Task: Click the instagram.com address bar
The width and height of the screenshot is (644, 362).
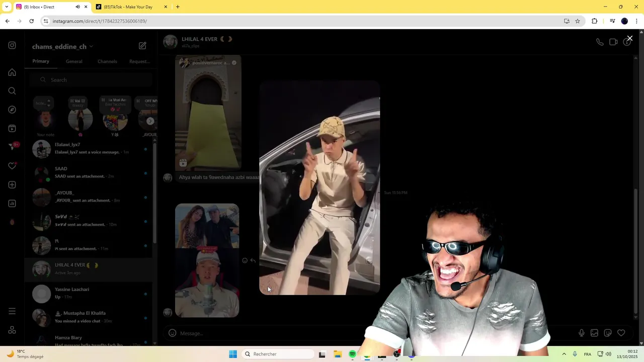Action: (302, 21)
